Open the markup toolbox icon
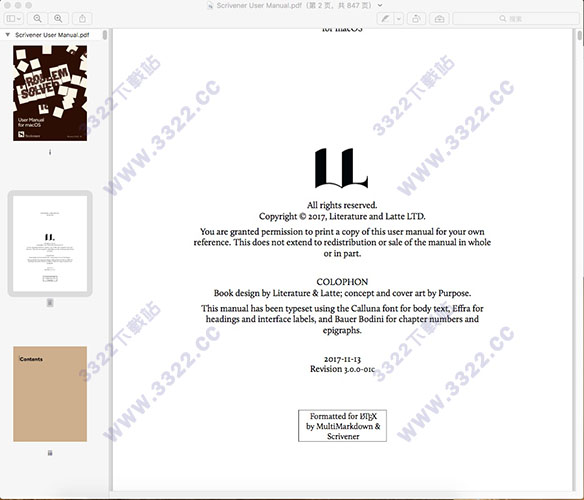The height and width of the screenshot is (500, 584). (439, 18)
